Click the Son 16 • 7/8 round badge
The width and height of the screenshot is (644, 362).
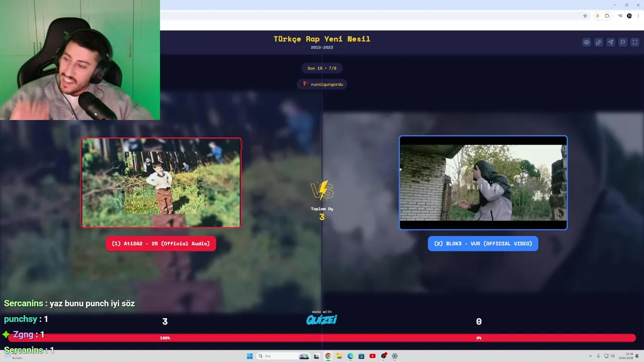(x=322, y=68)
